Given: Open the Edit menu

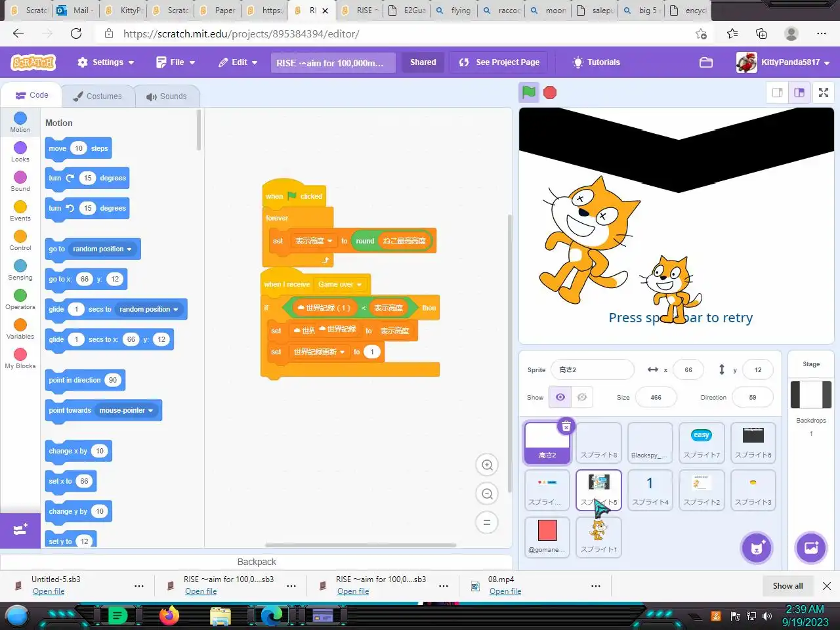Looking at the screenshot, I should pos(238,62).
